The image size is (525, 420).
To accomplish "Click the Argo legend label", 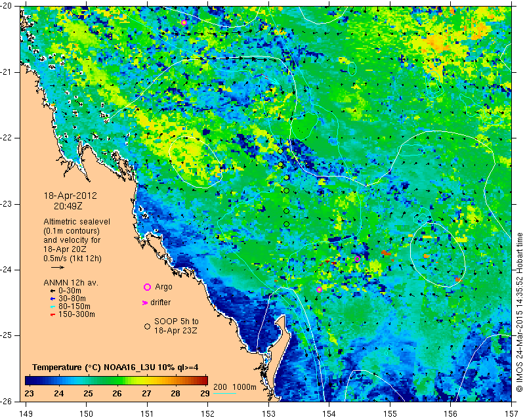I will click(163, 287).
